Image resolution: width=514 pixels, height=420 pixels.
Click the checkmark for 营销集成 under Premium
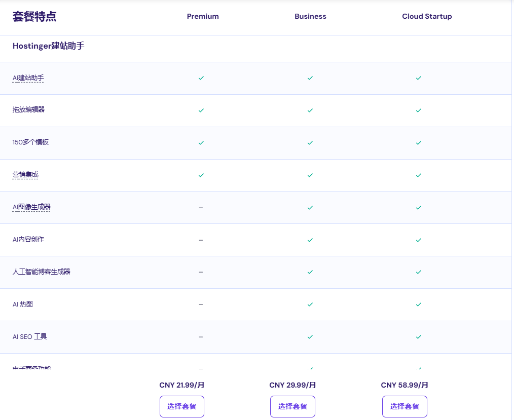click(x=201, y=175)
